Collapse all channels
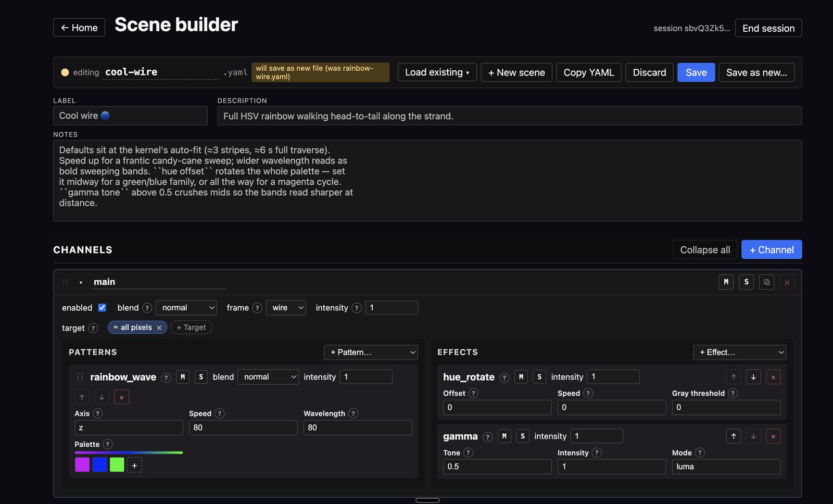The image size is (833, 504). pos(705,249)
